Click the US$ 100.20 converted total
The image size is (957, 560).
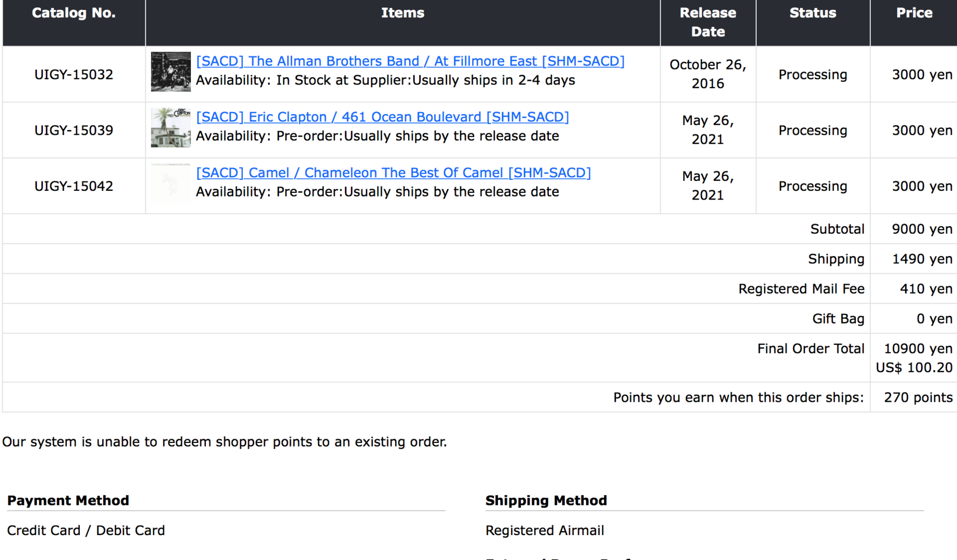coord(914,368)
